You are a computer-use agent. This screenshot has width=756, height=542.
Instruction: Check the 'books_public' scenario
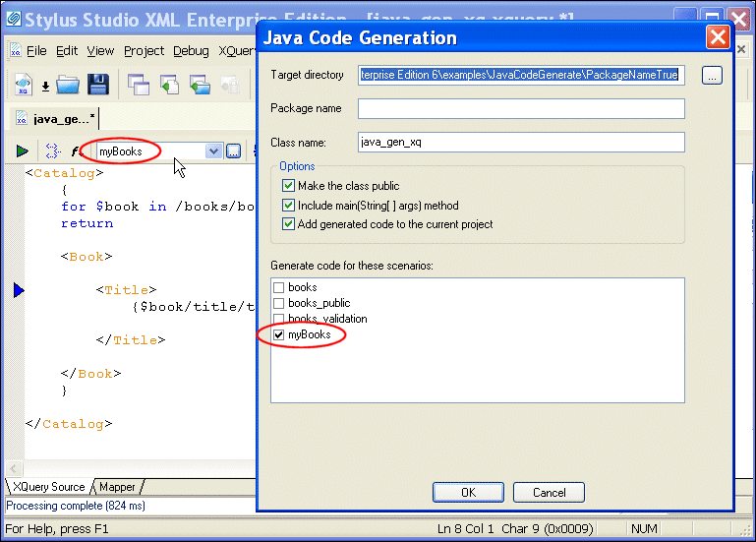tap(279, 303)
